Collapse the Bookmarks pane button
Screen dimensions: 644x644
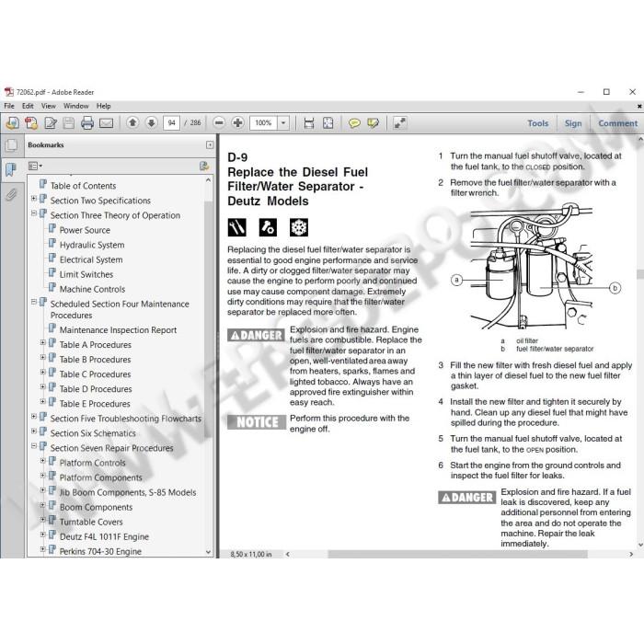coord(210,145)
